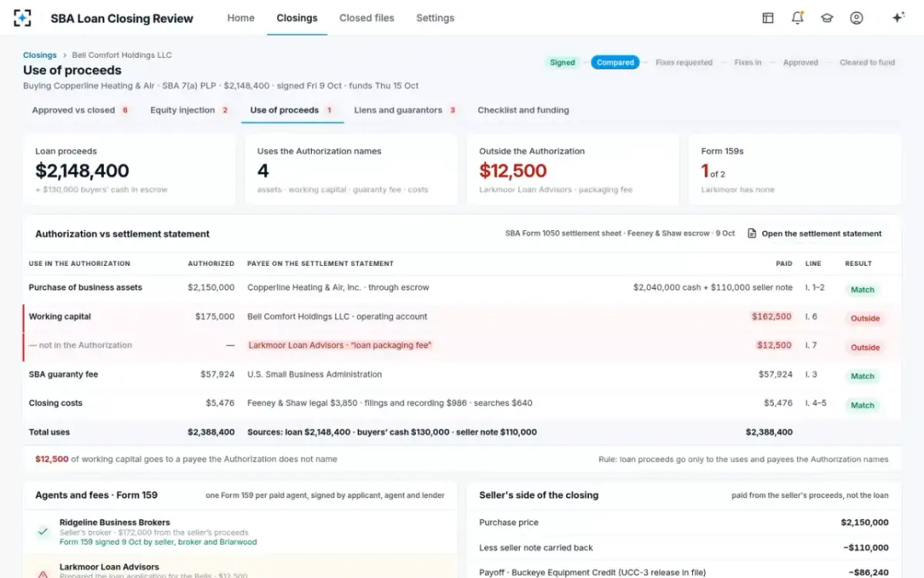Click the Compared status step

(615, 62)
